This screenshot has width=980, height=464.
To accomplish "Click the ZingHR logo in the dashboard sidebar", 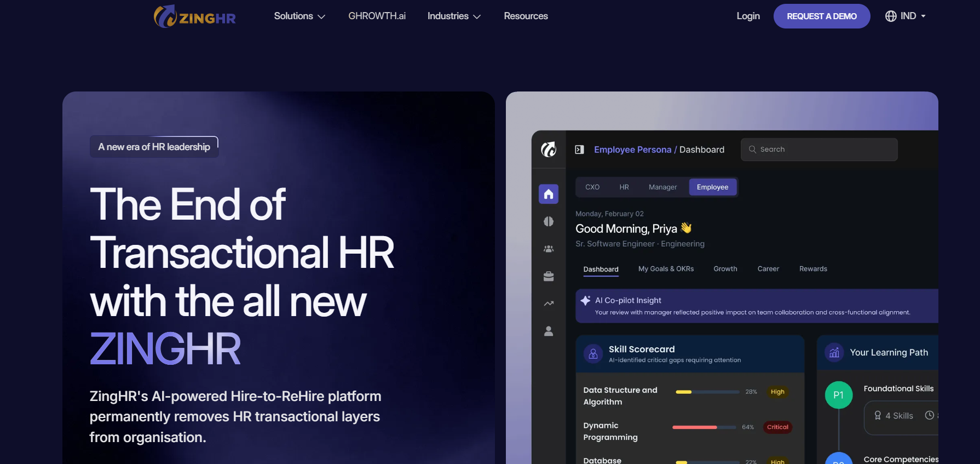I will [x=549, y=149].
